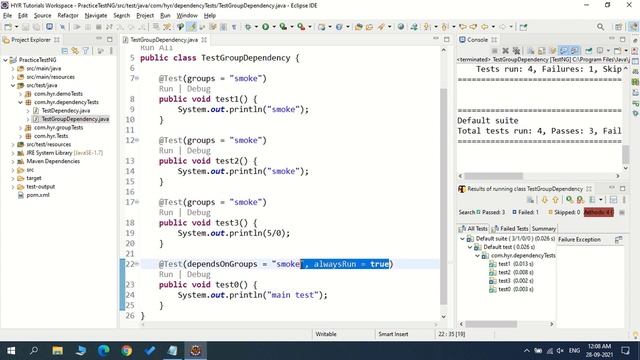
Task: Collapse the src/test/java folder
Action: [13, 85]
